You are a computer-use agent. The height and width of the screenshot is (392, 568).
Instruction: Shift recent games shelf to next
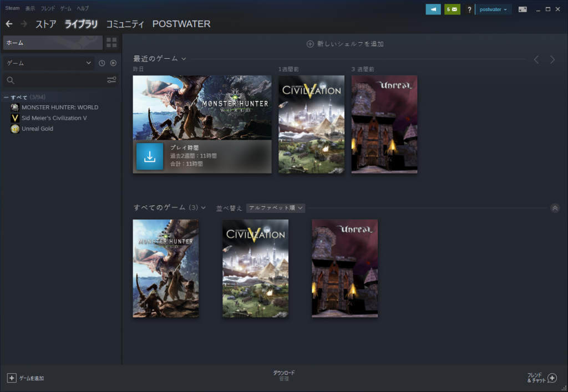(x=552, y=59)
